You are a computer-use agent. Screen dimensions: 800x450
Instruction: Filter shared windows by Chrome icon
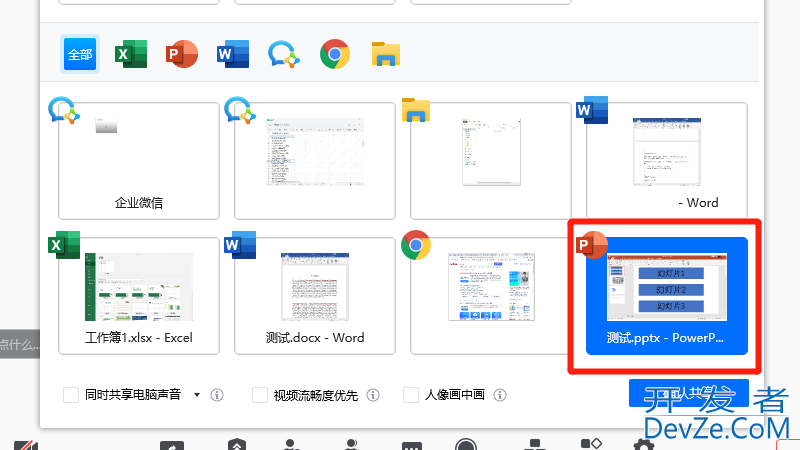pyautogui.click(x=335, y=54)
